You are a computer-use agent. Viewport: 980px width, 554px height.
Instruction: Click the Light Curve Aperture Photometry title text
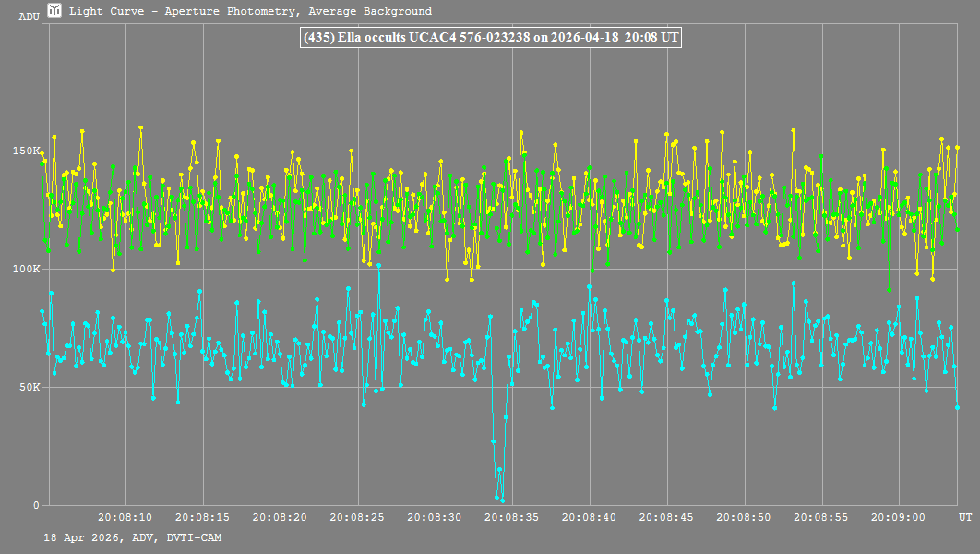250,12
